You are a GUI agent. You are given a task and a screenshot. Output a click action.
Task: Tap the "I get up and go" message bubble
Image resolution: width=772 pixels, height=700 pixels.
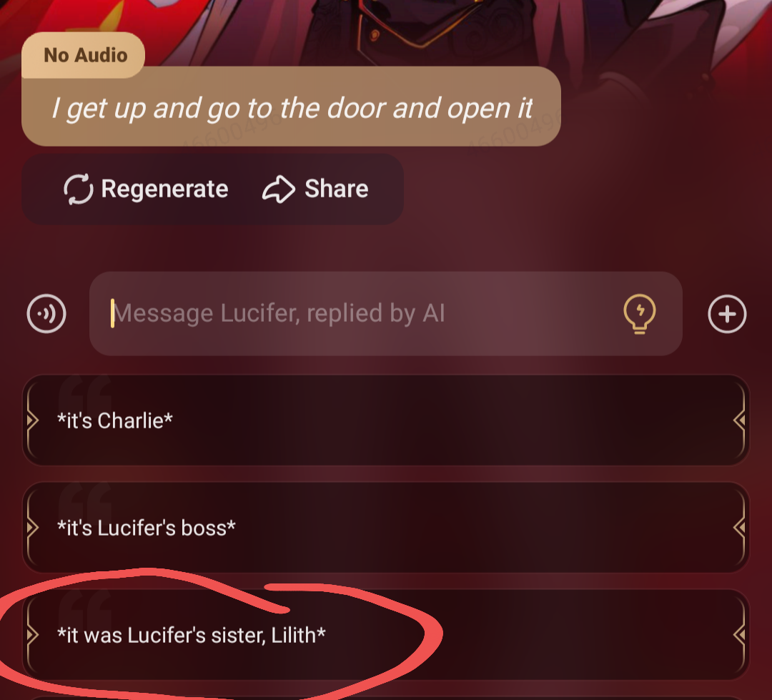click(x=291, y=107)
